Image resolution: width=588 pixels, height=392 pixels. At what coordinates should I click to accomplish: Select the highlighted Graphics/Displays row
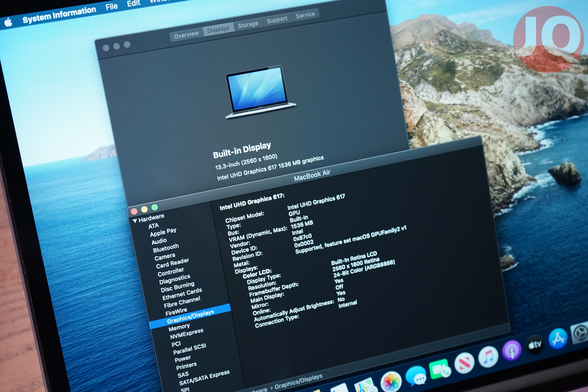[190, 317]
